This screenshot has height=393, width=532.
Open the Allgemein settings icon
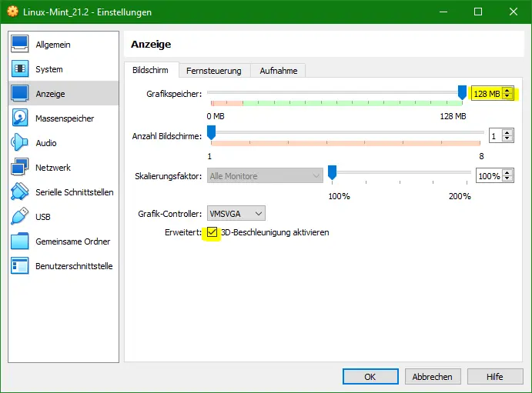click(20, 45)
